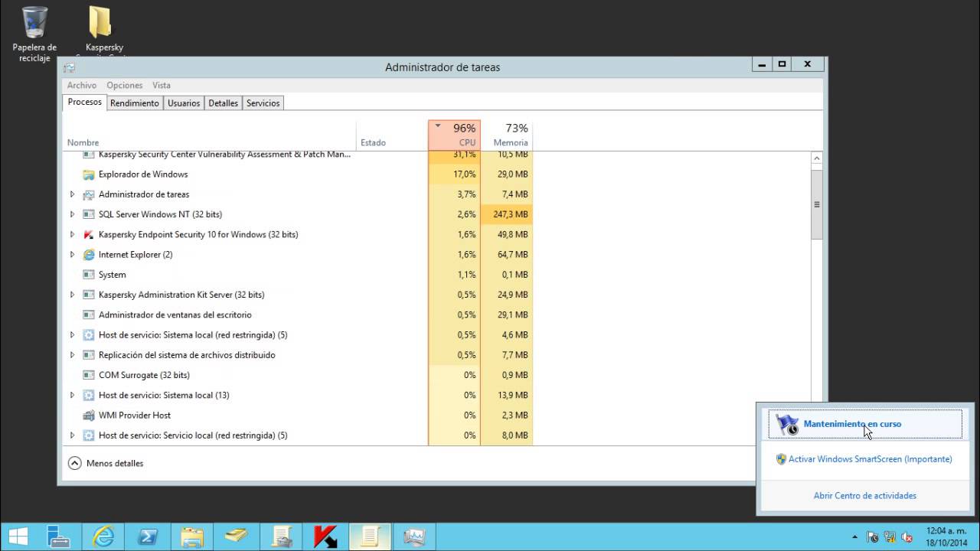Click the highlighted scroll document taskbar icon
The height and width of the screenshot is (551, 980).
click(370, 537)
